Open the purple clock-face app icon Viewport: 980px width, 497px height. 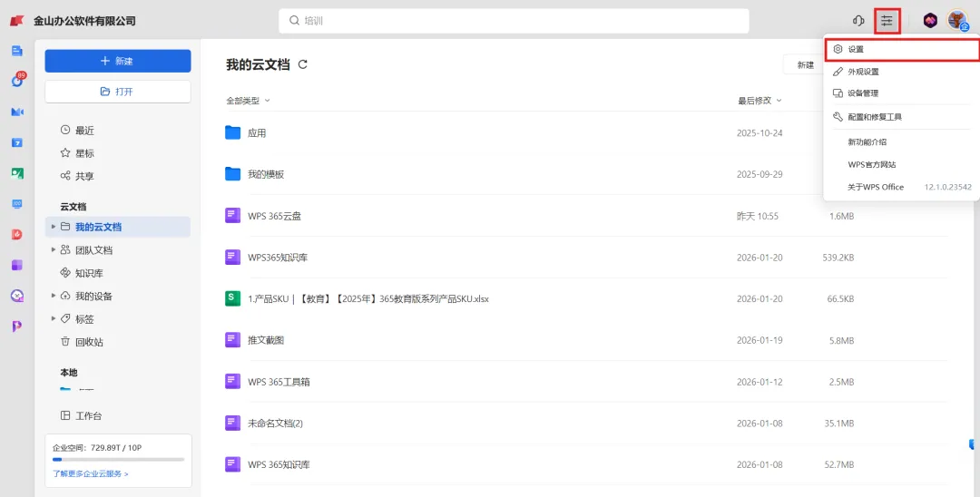(17, 296)
